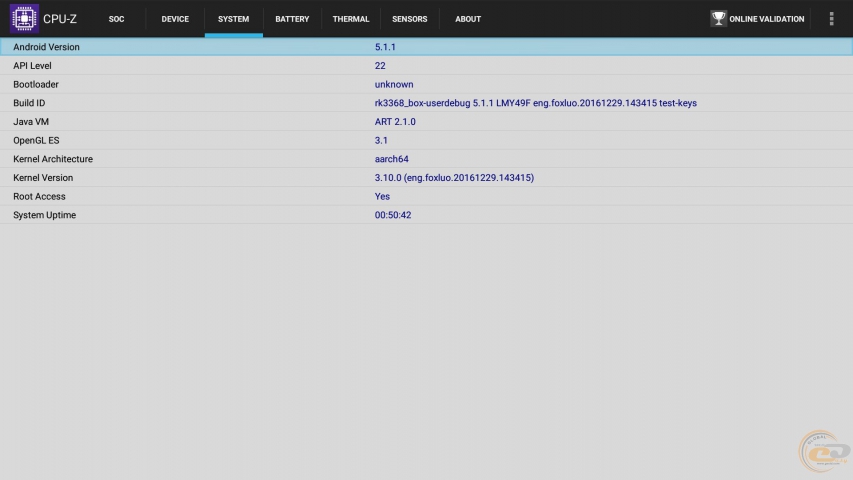The image size is (853, 480).
Task: Open the three-dot overflow menu
Action: point(831,19)
